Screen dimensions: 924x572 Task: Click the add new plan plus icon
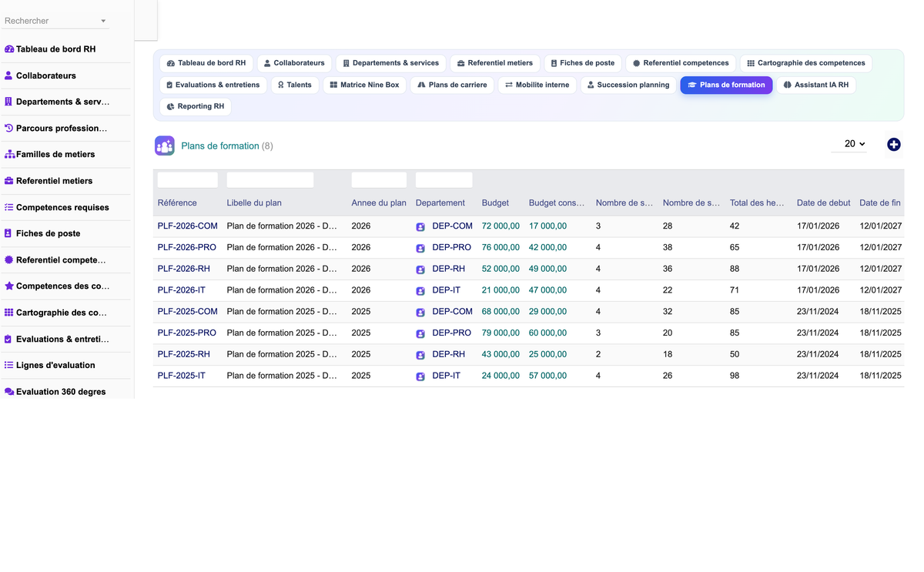(x=893, y=145)
